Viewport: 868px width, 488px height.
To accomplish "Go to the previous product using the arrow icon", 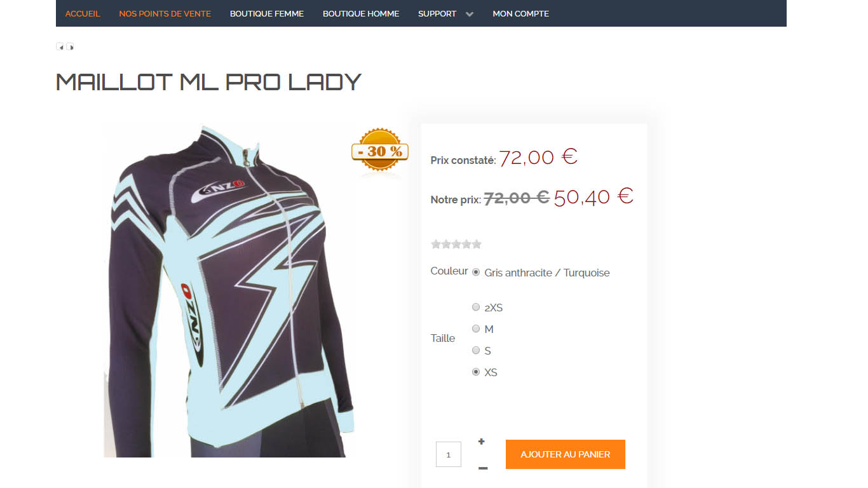I will coord(60,46).
